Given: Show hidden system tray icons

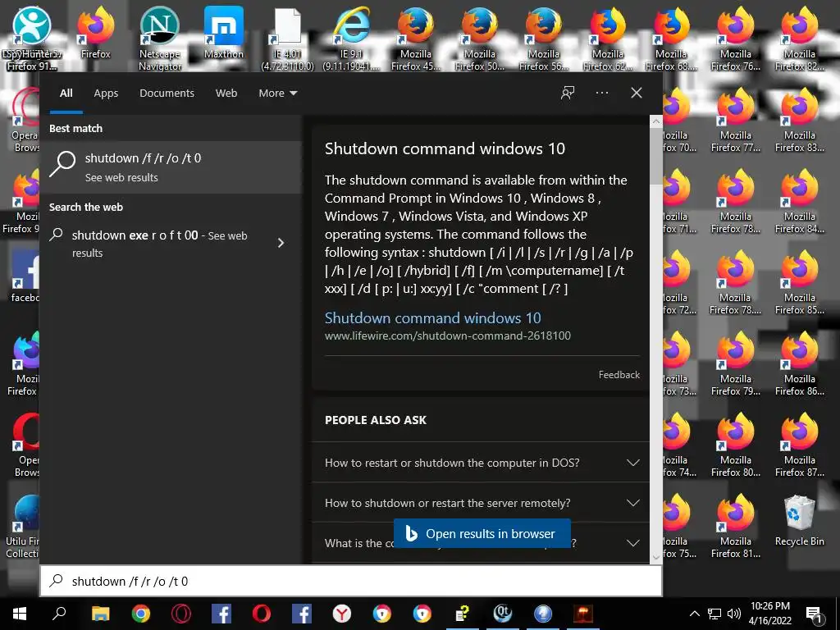Looking at the screenshot, I should coord(694,614).
